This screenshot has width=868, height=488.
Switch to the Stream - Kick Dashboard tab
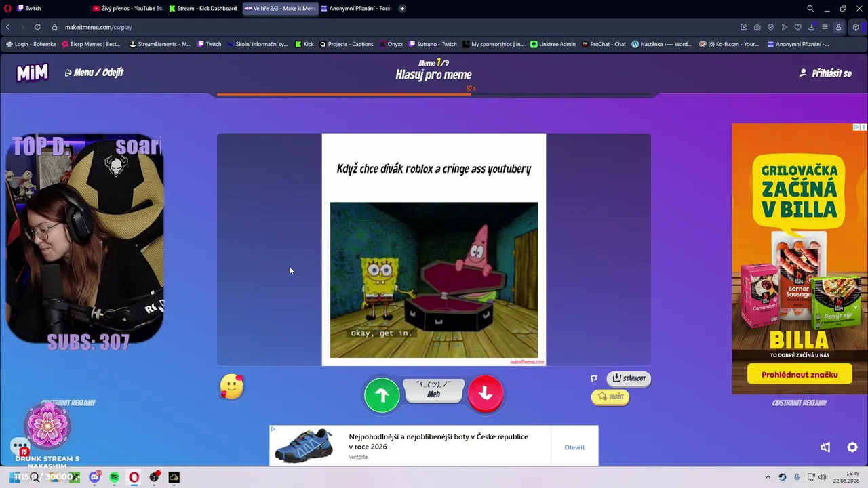point(203,9)
